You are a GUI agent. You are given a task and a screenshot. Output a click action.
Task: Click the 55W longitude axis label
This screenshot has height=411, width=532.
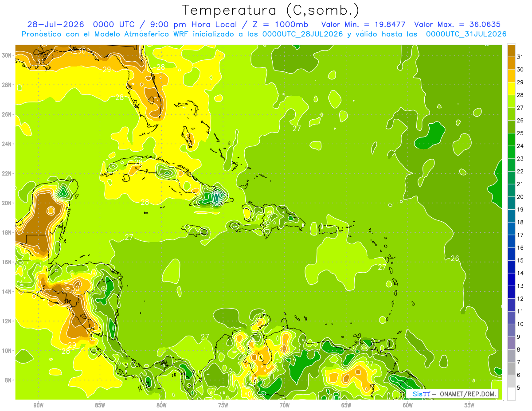click(469, 405)
